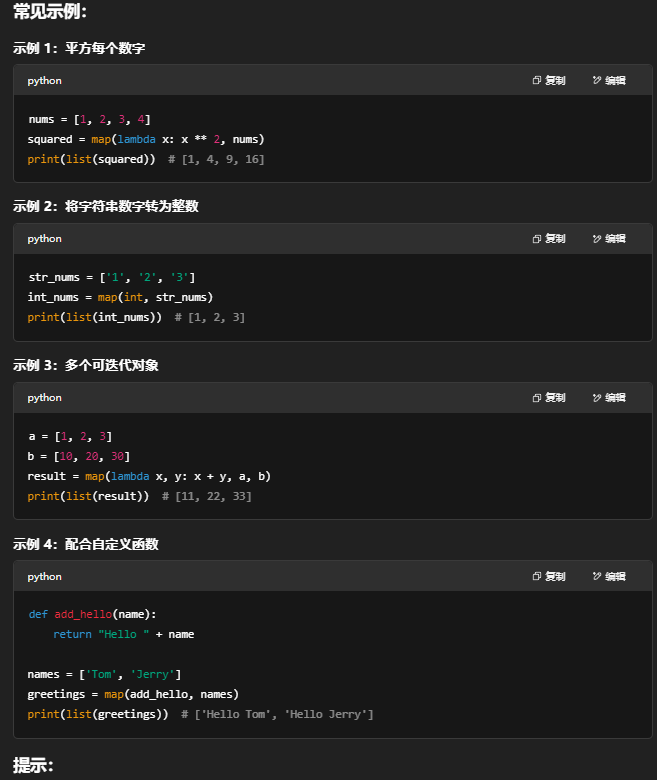Click the python label of example 3 block
The height and width of the screenshot is (780, 657).
coord(44,398)
